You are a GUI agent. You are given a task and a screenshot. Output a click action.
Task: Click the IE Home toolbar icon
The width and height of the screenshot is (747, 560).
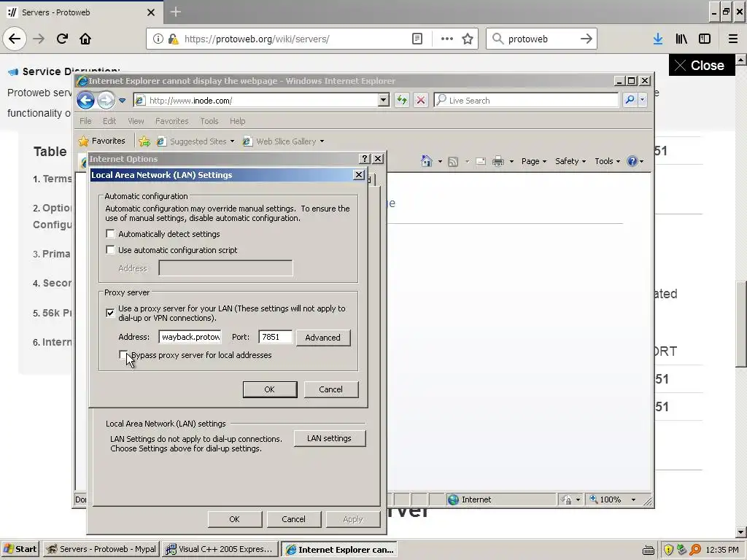pyautogui.click(x=426, y=161)
